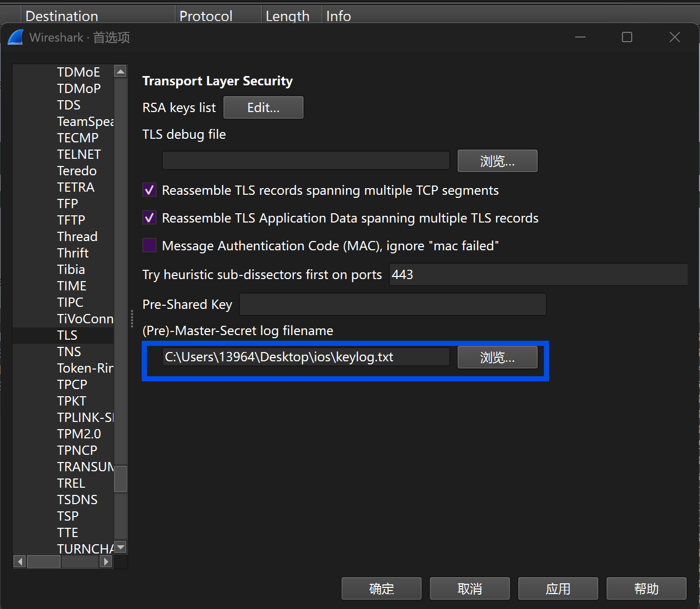This screenshot has height=609, width=700.
Task: Minimize the preferences dialog window
Action: coord(580,37)
